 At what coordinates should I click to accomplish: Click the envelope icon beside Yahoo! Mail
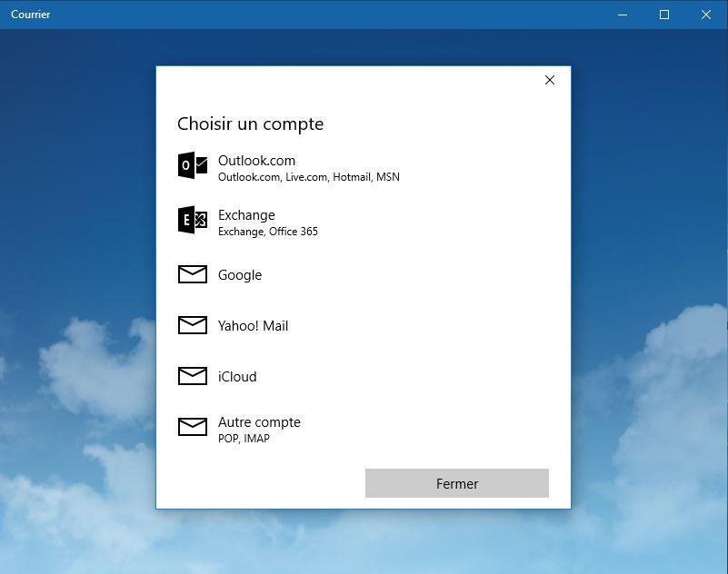193,325
